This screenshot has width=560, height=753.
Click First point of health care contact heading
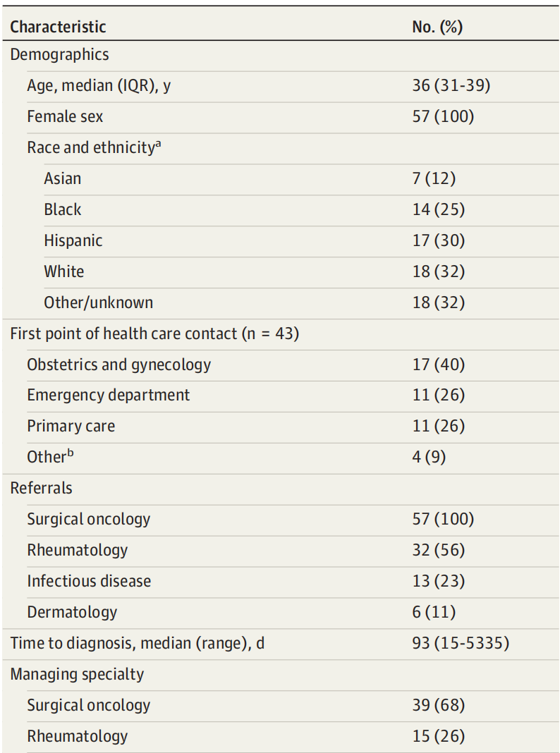coord(154,333)
